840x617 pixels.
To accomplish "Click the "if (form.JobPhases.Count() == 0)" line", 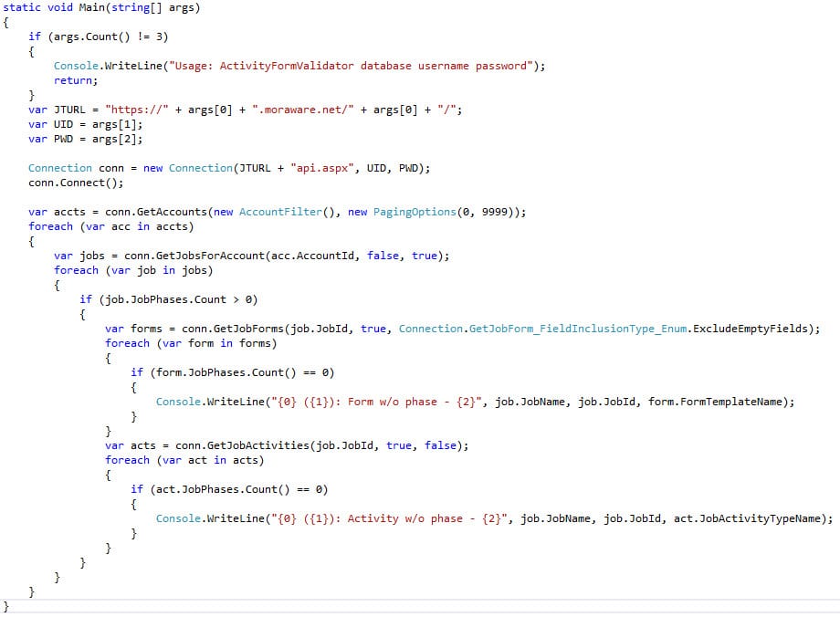I will coord(232,372).
